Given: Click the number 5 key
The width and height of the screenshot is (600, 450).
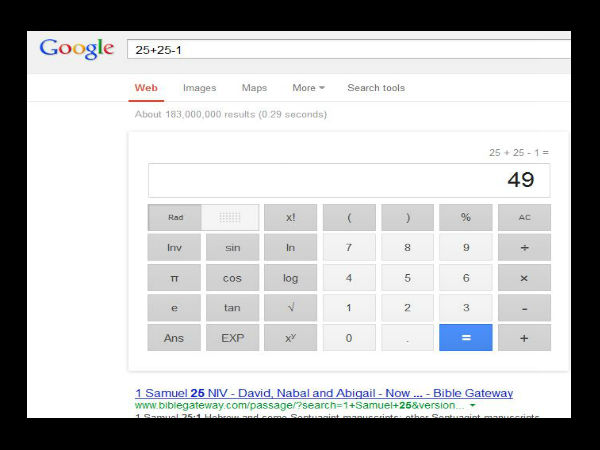Looking at the screenshot, I should tap(408, 278).
